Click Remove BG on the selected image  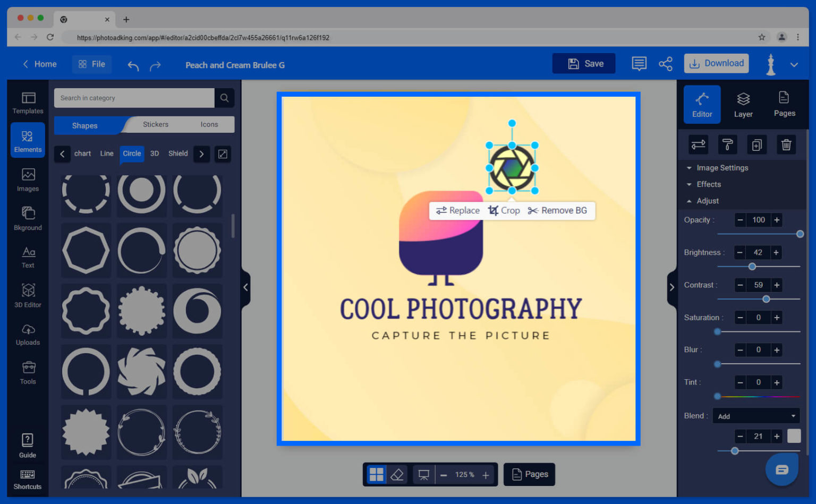coord(558,210)
